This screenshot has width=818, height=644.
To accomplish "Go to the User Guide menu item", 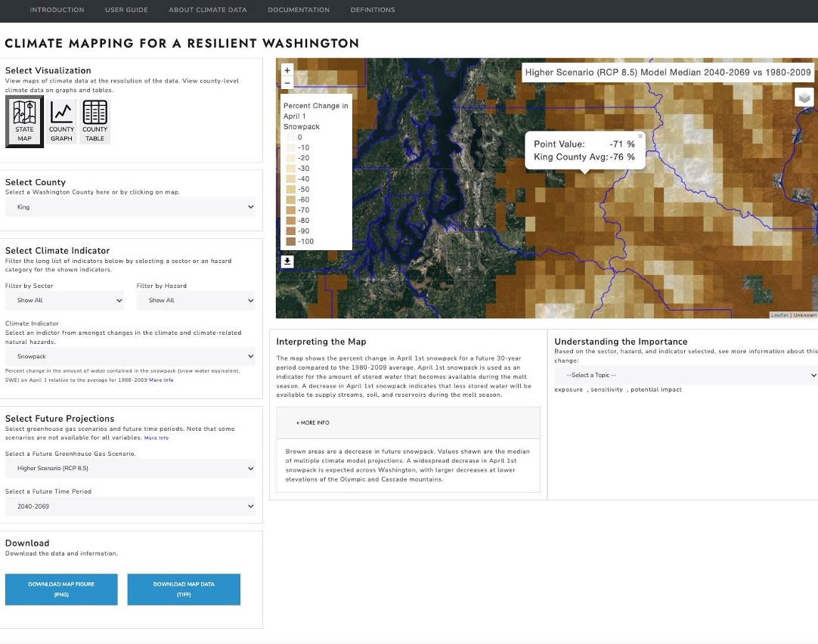I will pyautogui.click(x=126, y=10).
